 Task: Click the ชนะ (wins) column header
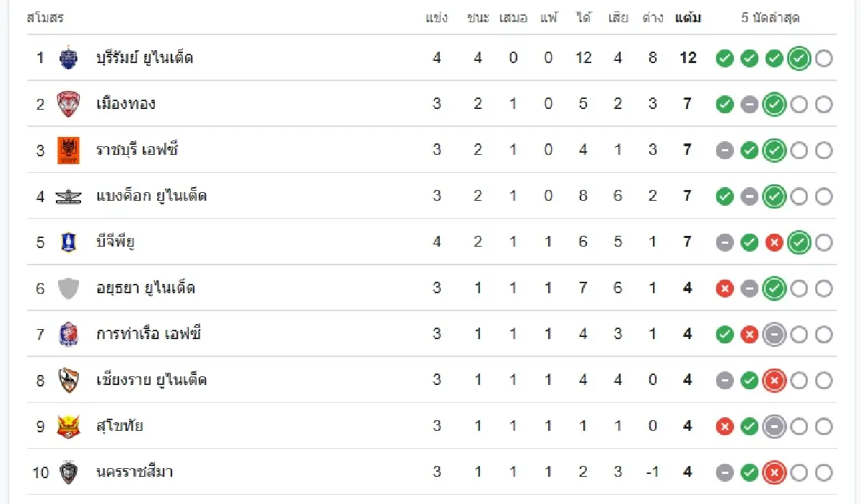(478, 18)
